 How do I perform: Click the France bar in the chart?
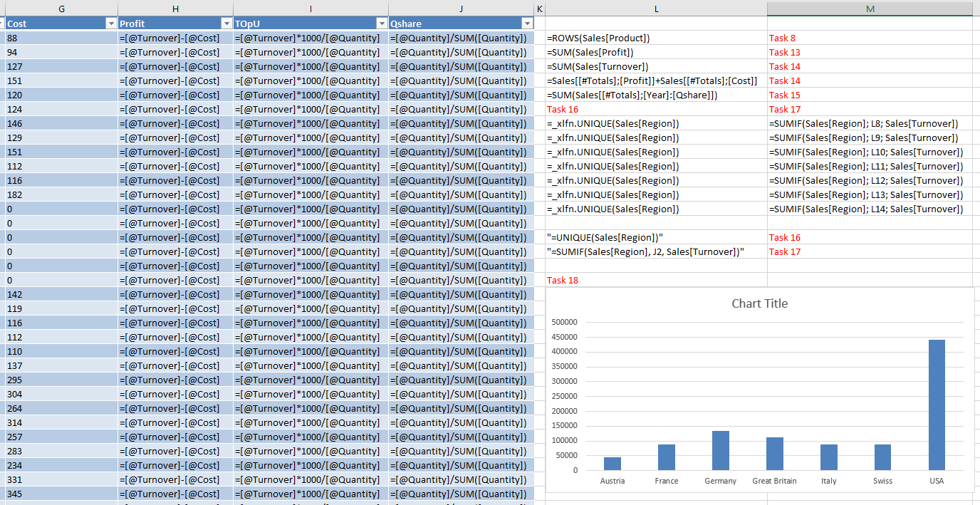click(666, 457)
